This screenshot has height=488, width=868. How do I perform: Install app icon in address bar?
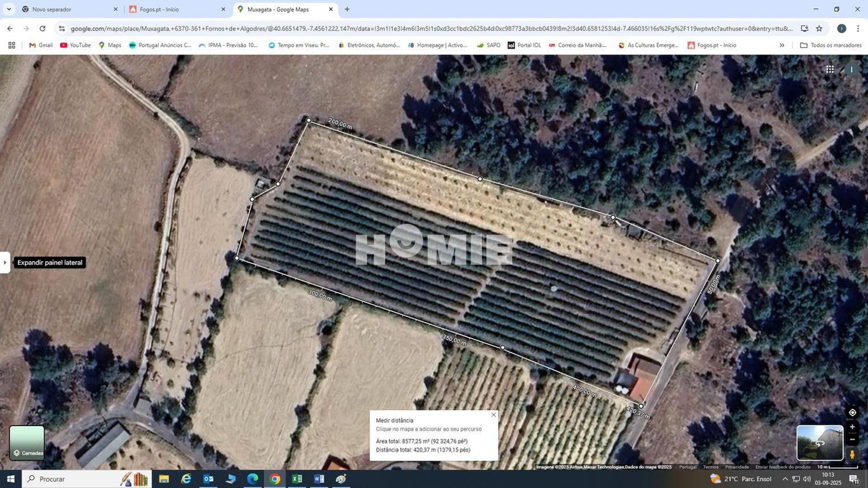804,28
